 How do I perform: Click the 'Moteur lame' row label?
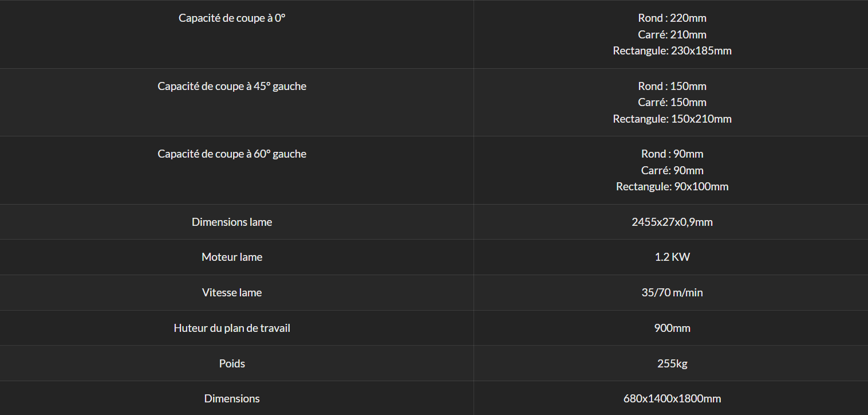[232, 257]
